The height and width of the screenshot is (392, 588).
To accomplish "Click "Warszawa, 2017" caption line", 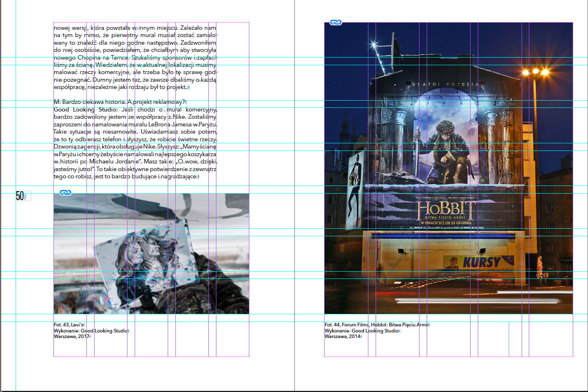I will 72,336.
